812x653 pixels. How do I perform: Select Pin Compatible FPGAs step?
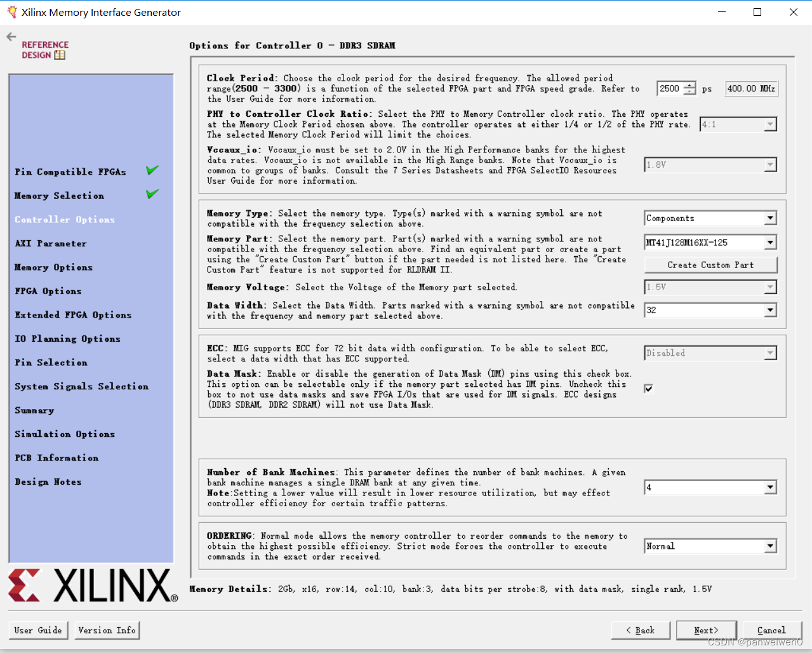[x=70, y=172]
